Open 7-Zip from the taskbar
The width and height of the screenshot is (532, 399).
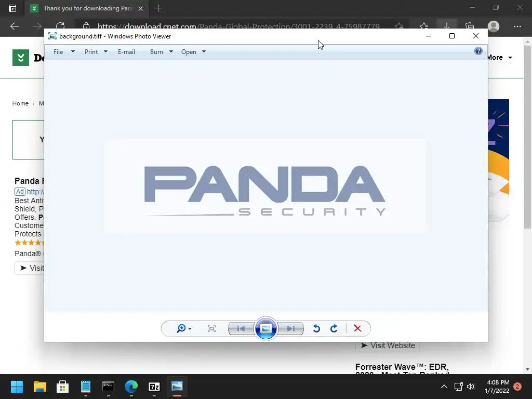click(154, 387)
